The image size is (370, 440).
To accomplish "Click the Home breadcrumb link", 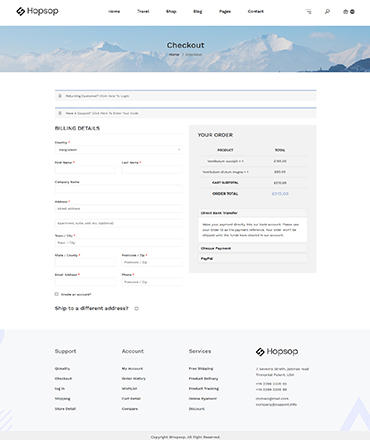I will (174, 54).
